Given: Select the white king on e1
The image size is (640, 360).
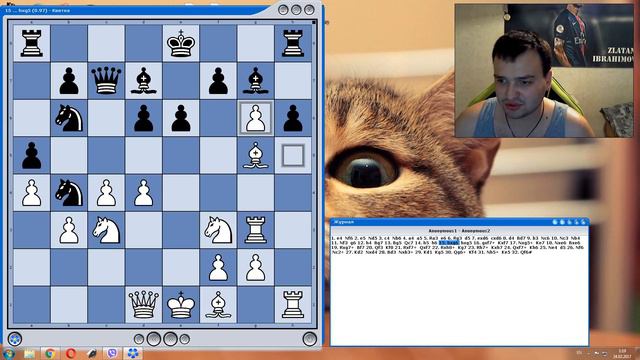Looking at the screenshot, I should pyautogui.click(x=181, y=304).
